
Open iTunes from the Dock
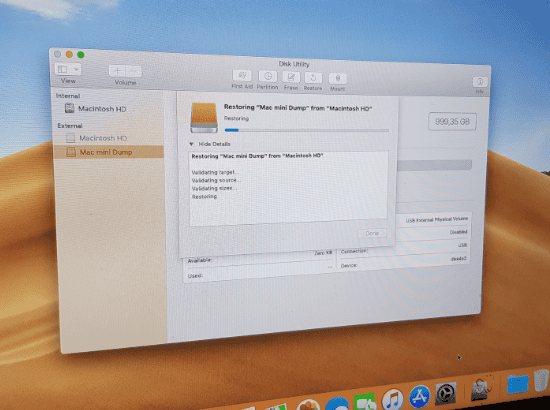(392, 399)
